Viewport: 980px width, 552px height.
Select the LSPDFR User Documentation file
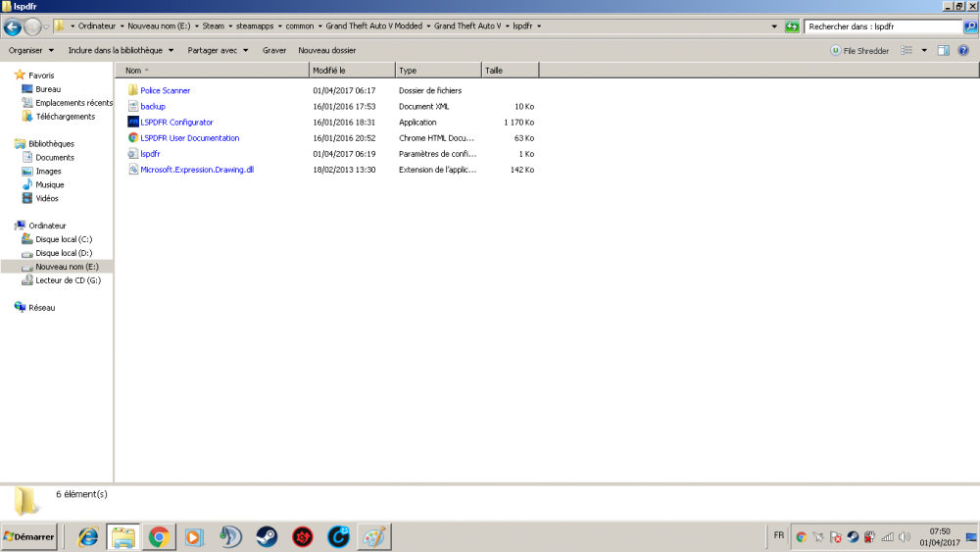(189, 137)
